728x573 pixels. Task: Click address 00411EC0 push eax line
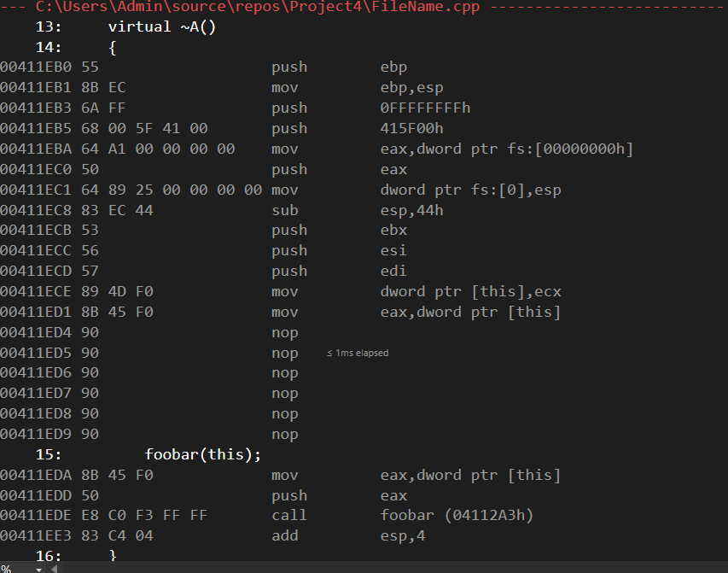pos(203,170)
